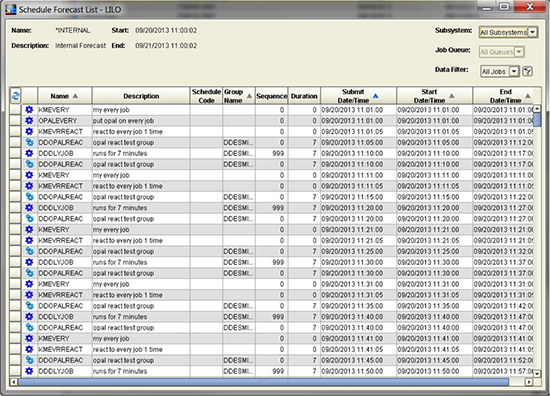Tick the selection box for last DDDLYJOB row
The width and height of the screenshot is (550, 396).
coord(15,371)
